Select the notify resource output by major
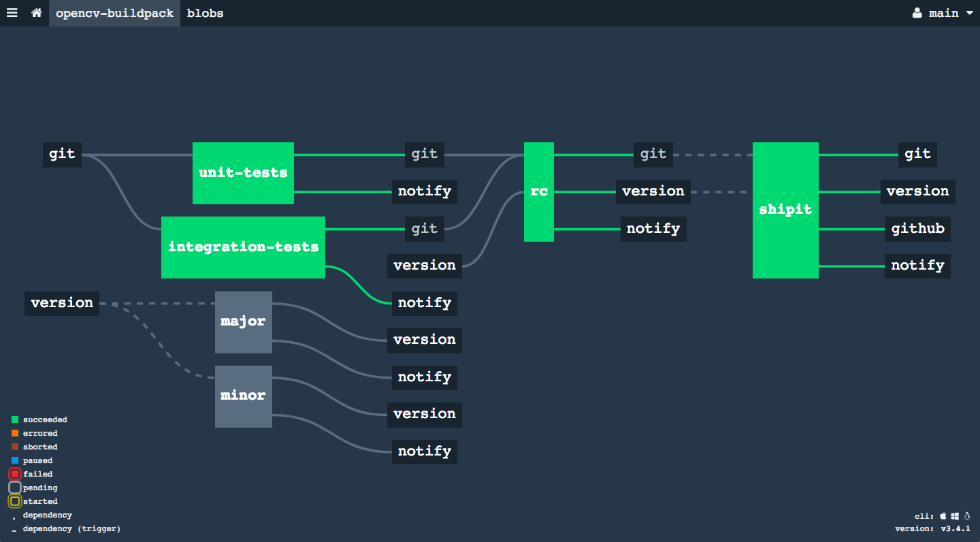980x542 pixels. [x=425, y=377]
